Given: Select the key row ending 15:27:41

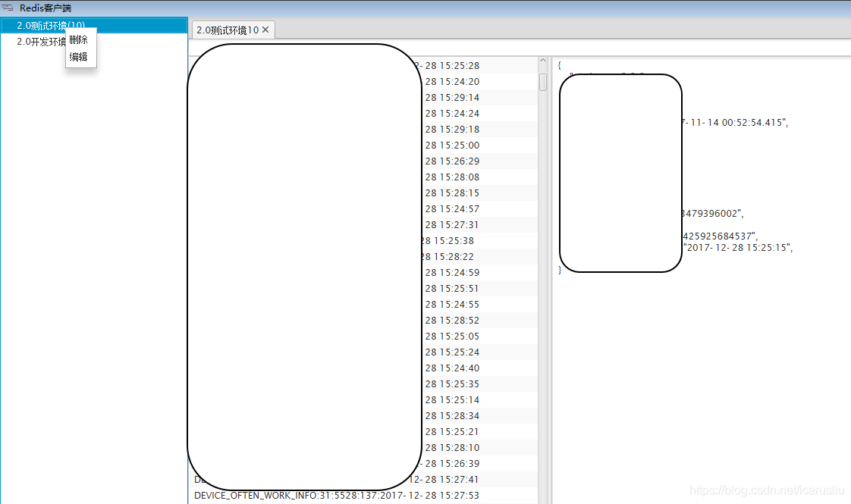Looking at the screenshot, I should coord(363,480).
